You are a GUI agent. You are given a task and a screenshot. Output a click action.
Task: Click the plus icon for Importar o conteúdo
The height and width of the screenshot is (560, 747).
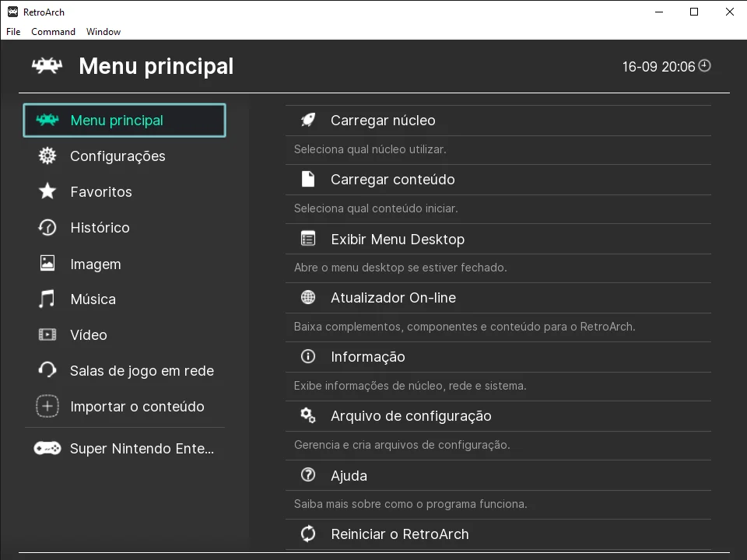click(47, 406)
